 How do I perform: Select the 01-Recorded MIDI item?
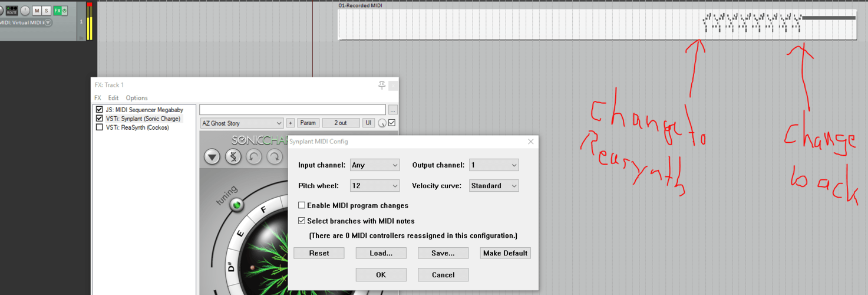[598, 24]
